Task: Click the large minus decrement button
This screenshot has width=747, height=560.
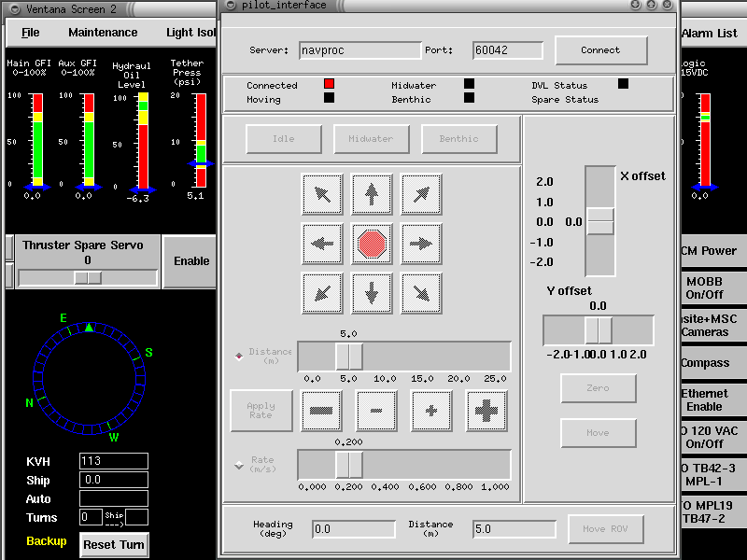Action: pos(321,411)
